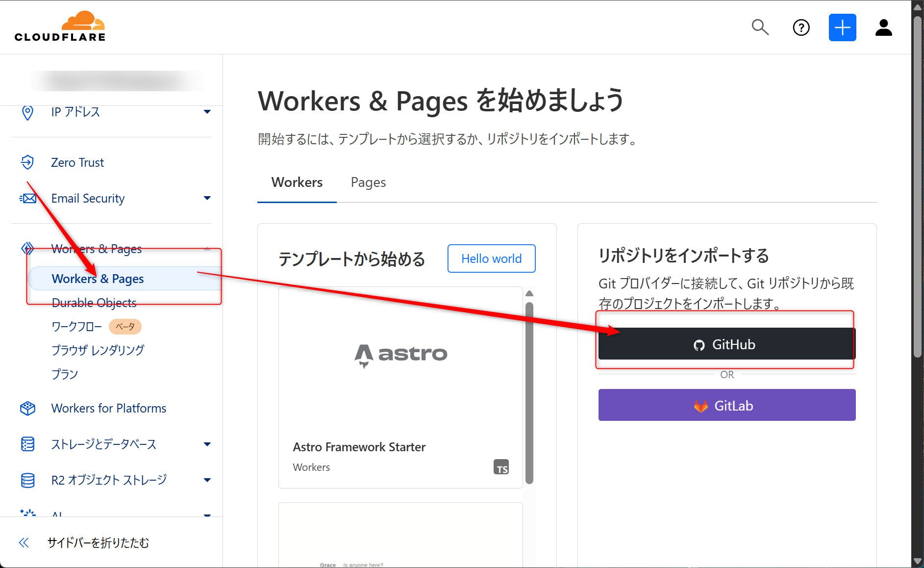Expand the R2 オブジェクト ストレージ dropdown arrow
This screenshot has width=924, height=568.
tap(207, 480)
